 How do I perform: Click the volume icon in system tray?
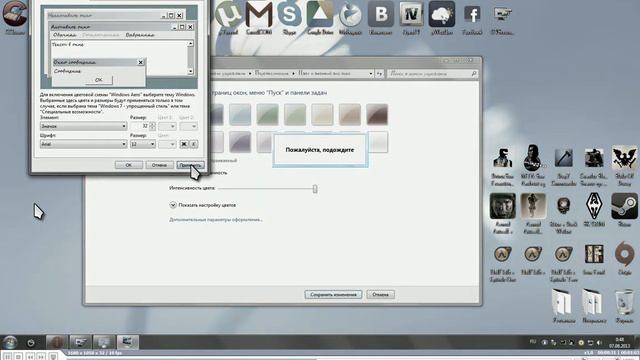click(x=599, y=342)
